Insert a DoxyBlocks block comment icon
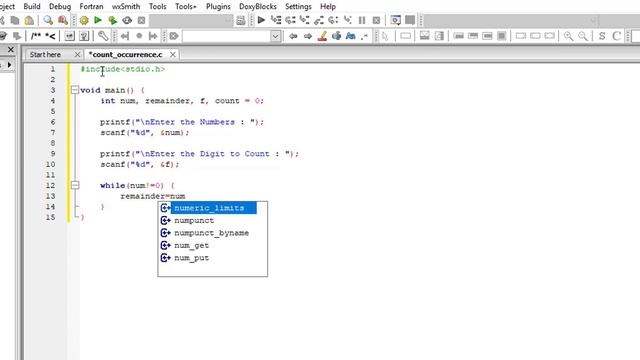 [x=36, y=36]
